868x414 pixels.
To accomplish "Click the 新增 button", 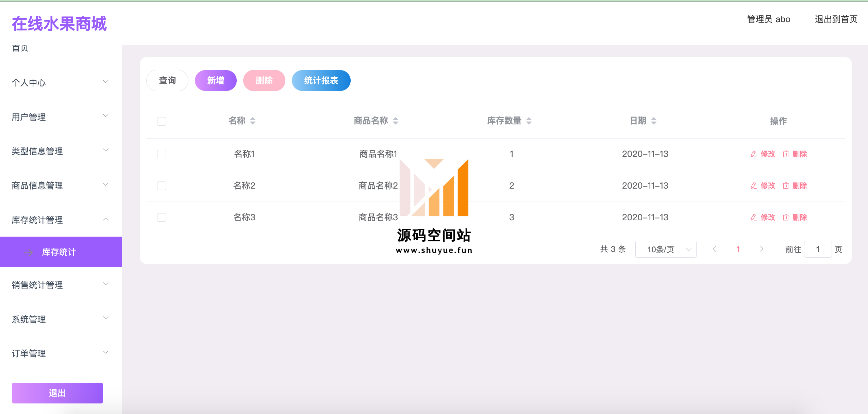I will [x=216, y=81].
